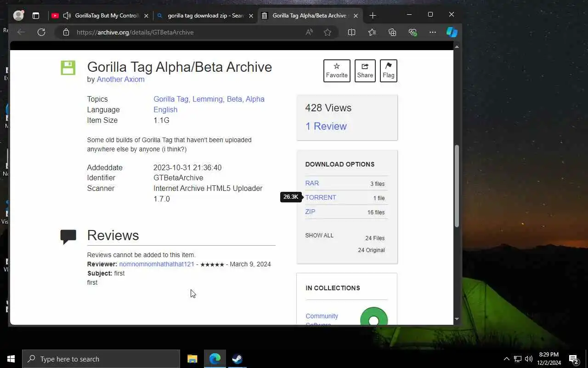Open the notification center icon
The height and width of the screenshot is (368, 588).
(573, 359)
